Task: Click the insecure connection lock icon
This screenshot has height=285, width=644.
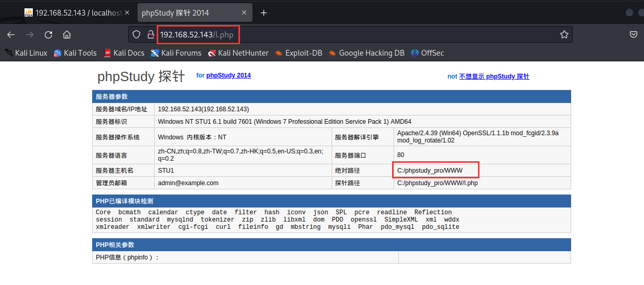Action: [x=150, y=35]
